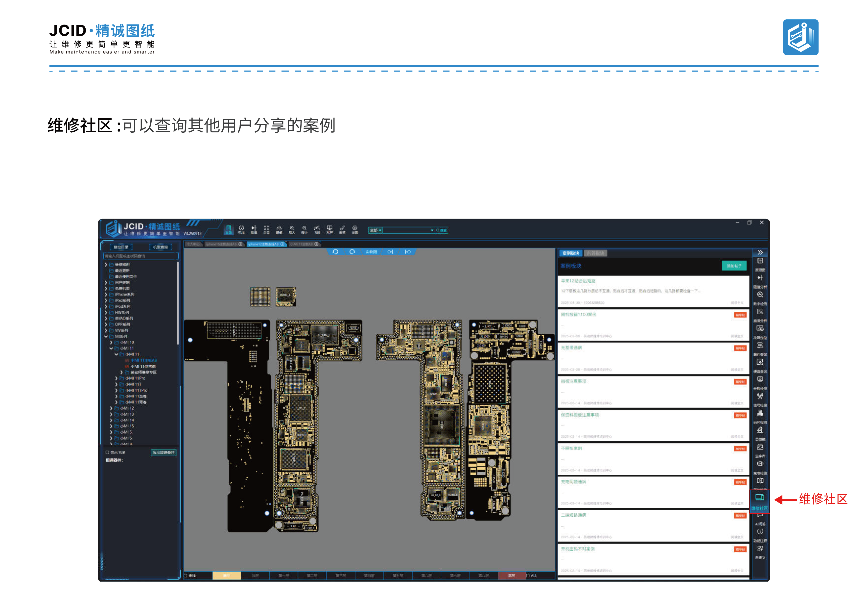Image resolution: width=868 pixels, height=614 pixels.
Task: Click the 全显 show-all icon
Action: tap(266, 230)
